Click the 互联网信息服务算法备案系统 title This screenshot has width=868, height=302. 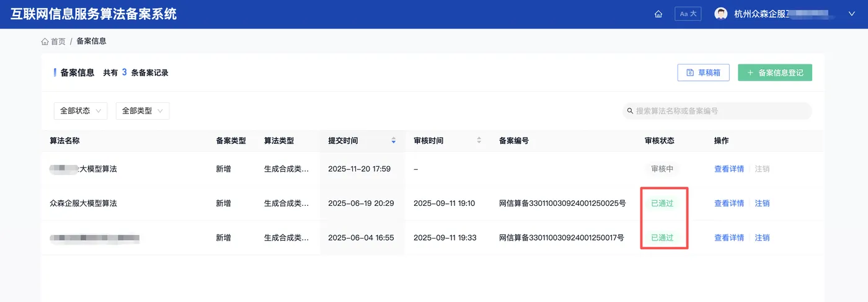(x=94, y=14)
